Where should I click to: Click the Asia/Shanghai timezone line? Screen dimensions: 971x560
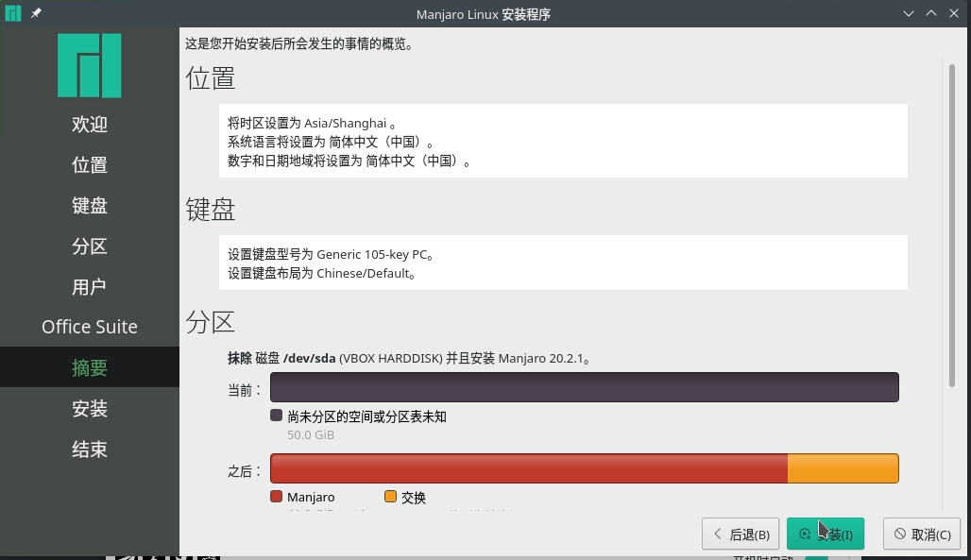pos(312,123)
